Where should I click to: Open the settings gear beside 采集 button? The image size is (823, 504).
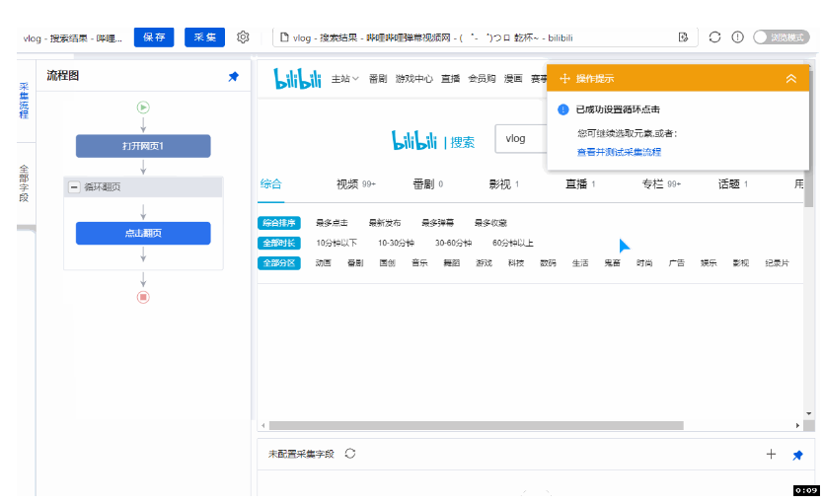243,37
